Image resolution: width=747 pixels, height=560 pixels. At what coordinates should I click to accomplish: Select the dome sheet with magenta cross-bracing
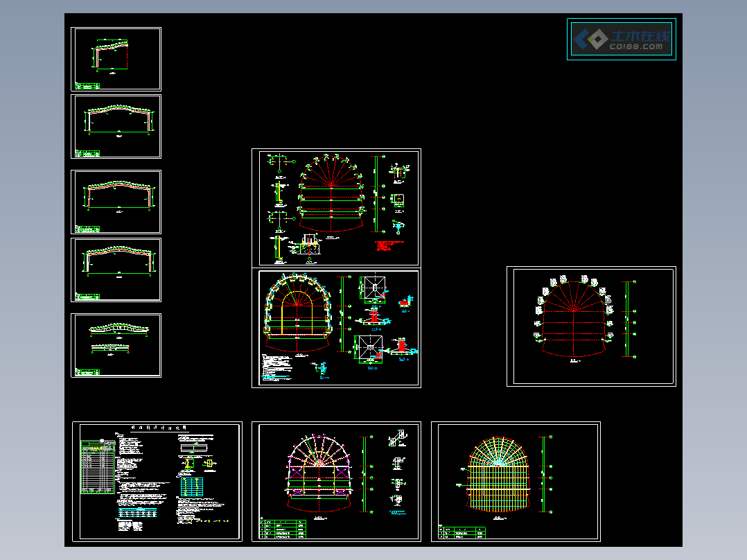tap(336, 482)
